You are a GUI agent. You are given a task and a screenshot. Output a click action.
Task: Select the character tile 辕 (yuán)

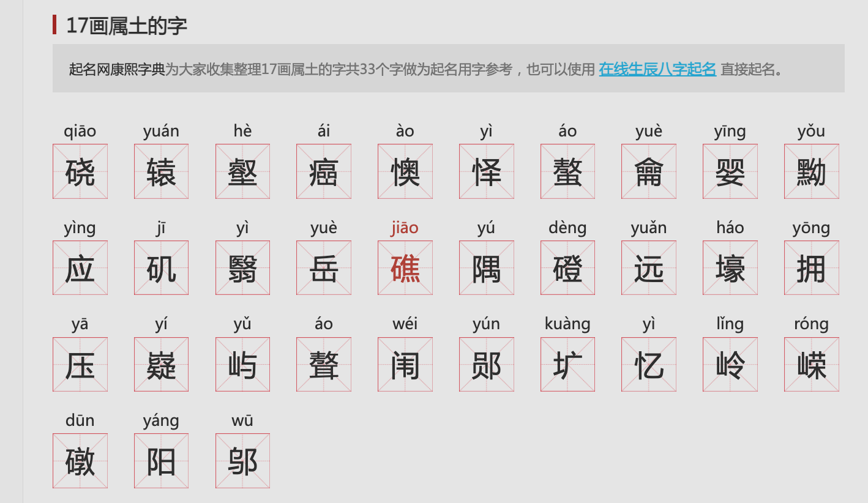click(161, 171)
